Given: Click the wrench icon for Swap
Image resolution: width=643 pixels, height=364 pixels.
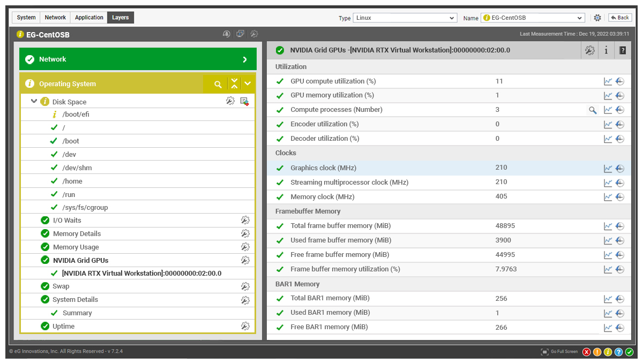Looking at the screenshot, I should pyautogui.click(x=245, y=286).
